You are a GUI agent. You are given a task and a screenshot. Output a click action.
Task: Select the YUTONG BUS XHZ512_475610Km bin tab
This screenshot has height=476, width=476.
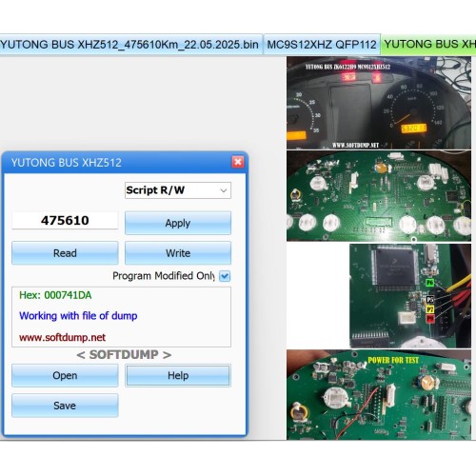pos(130,45)
